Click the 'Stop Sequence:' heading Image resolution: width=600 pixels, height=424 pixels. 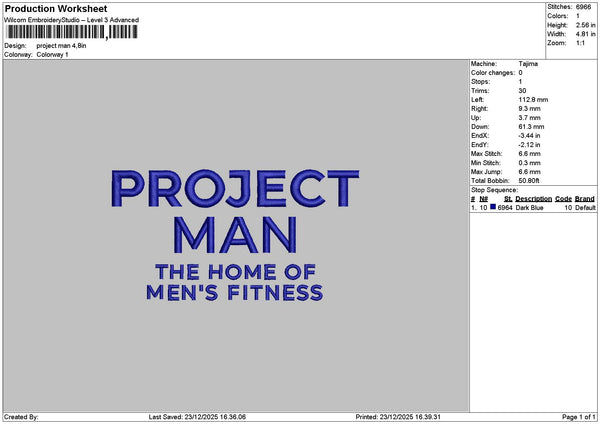494,190
